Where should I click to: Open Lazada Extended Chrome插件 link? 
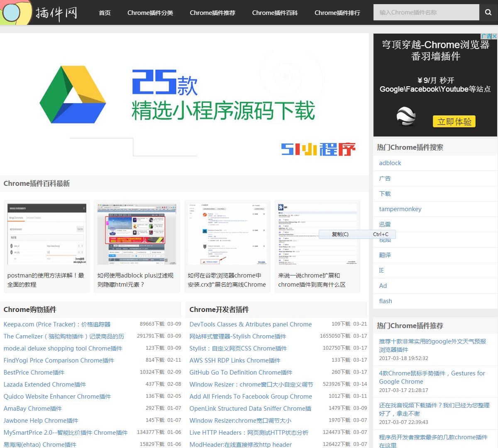(x=45, y=385)
